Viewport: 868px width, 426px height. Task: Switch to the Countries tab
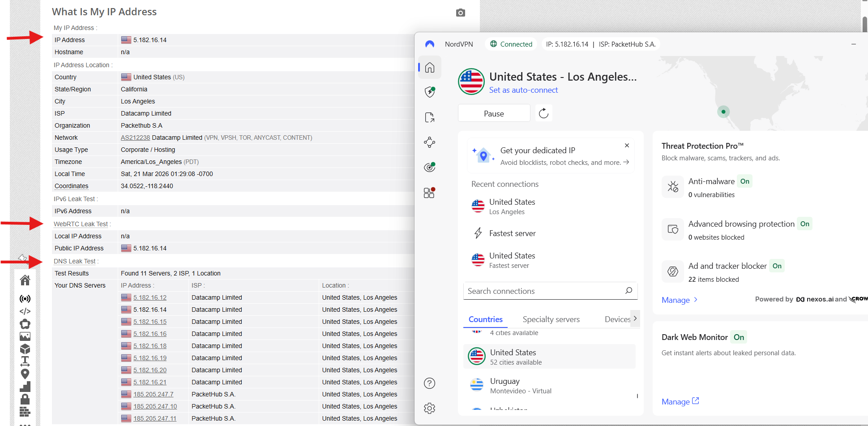485,319
